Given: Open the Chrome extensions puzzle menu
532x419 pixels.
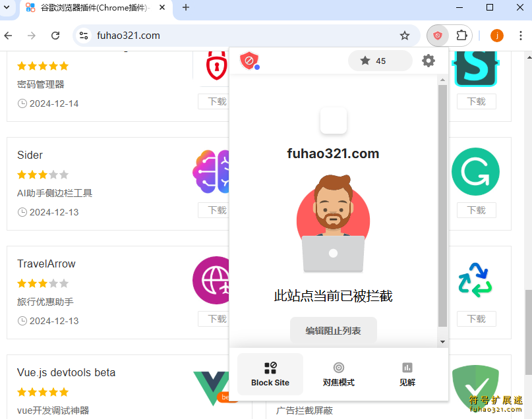Looking at the screenshot, I should pos(461,36).
